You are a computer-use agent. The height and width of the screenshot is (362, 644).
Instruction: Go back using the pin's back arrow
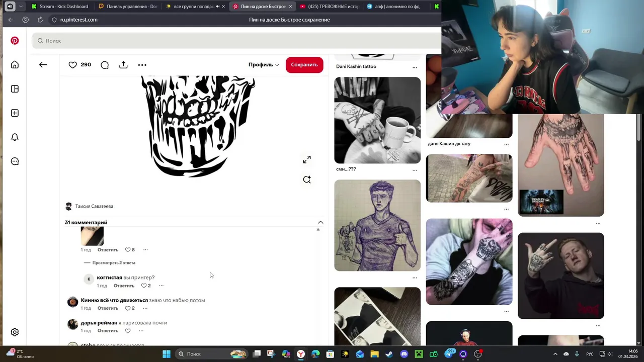pyautogui.click(x=43, y=65)
